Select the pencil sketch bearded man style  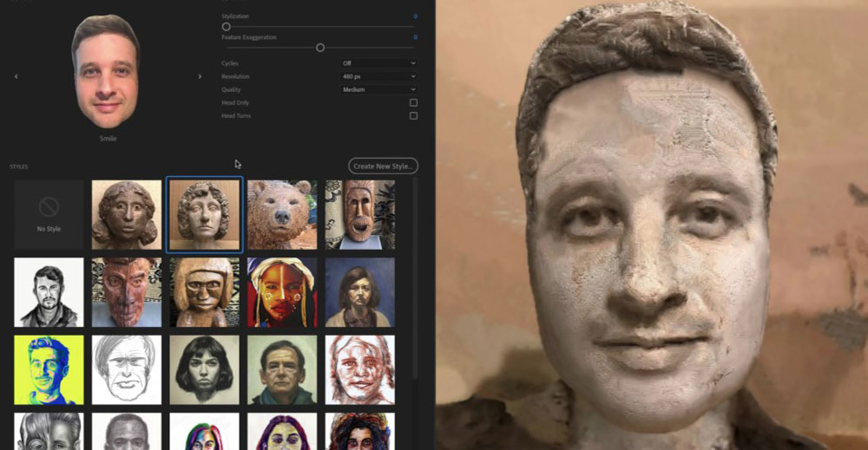[49, 292]
